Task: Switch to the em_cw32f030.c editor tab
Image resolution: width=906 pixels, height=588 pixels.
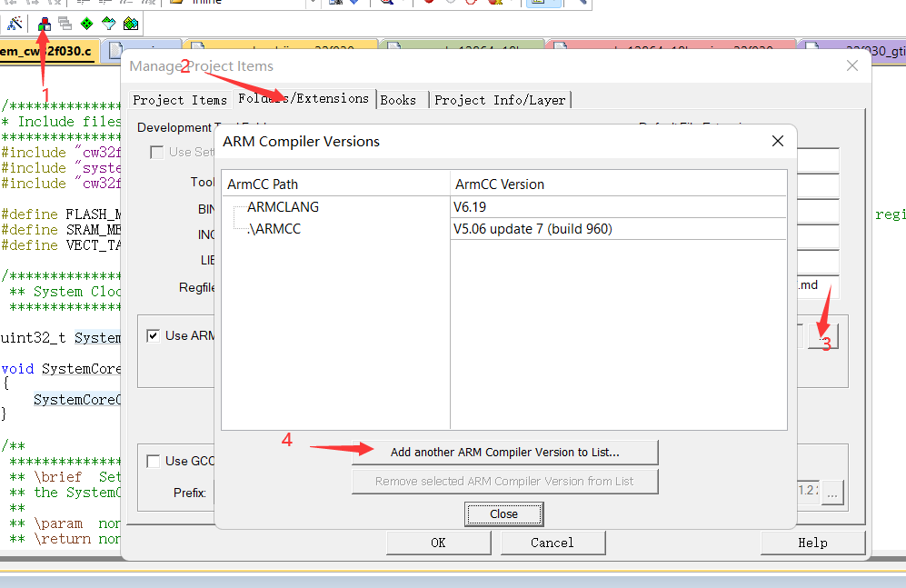Action: 48,51
